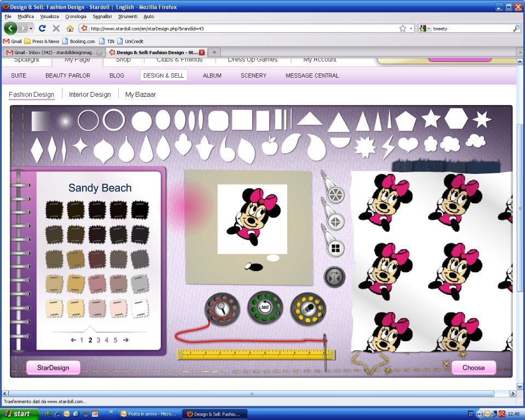This screenshot has width=525, height=420.
Task: Choose the pentagon shape
Action: (x=406, y=121)
